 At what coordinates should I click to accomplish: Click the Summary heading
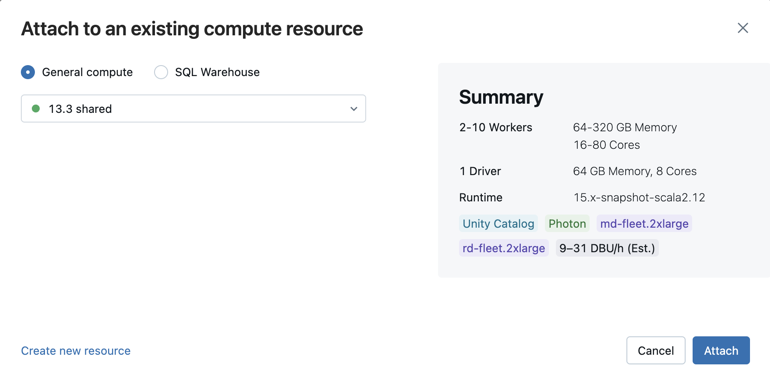coord(501,97)
